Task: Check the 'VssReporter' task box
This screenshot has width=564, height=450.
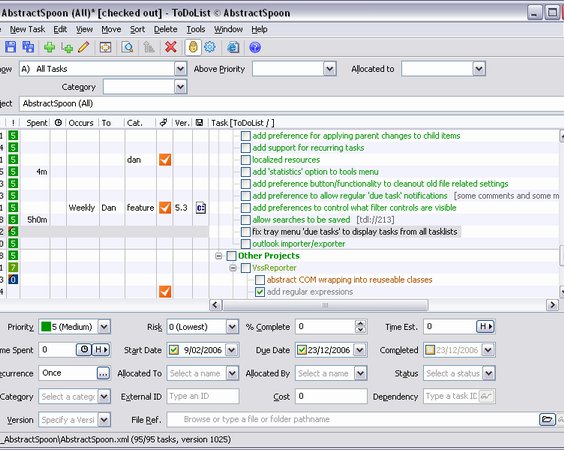Action: pos(246,268)
